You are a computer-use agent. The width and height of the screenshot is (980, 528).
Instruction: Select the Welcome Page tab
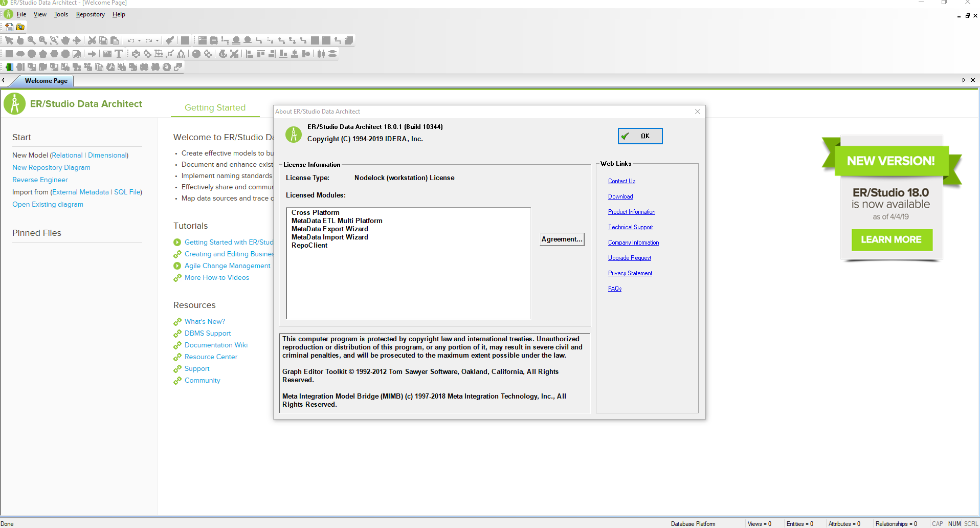click(46, 81)
